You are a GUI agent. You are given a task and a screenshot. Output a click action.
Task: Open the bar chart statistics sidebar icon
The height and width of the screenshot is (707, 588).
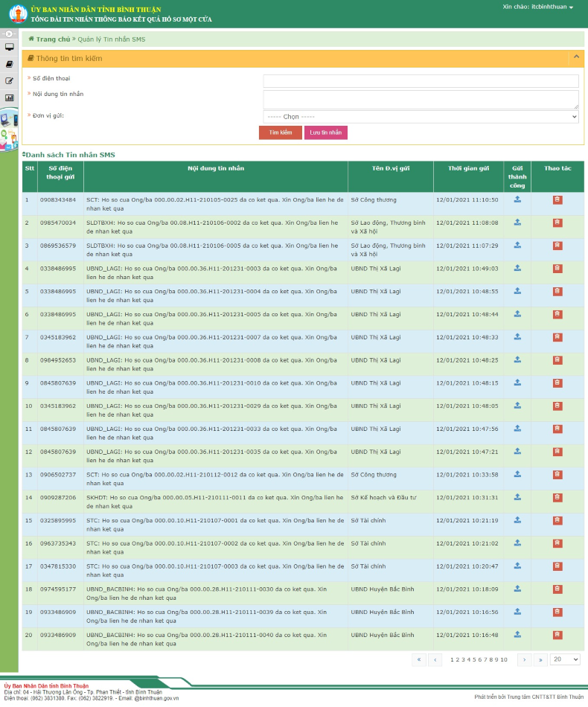9,97
